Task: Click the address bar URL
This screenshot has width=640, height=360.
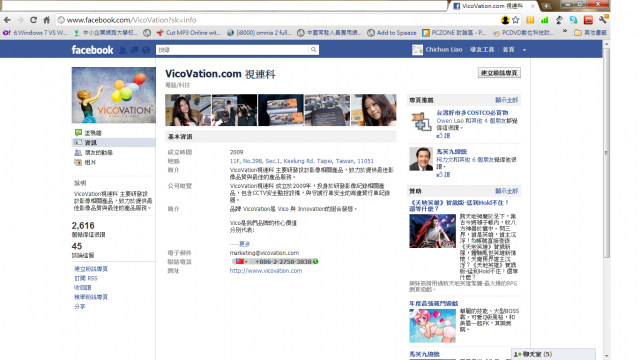Action: [131, 20]
